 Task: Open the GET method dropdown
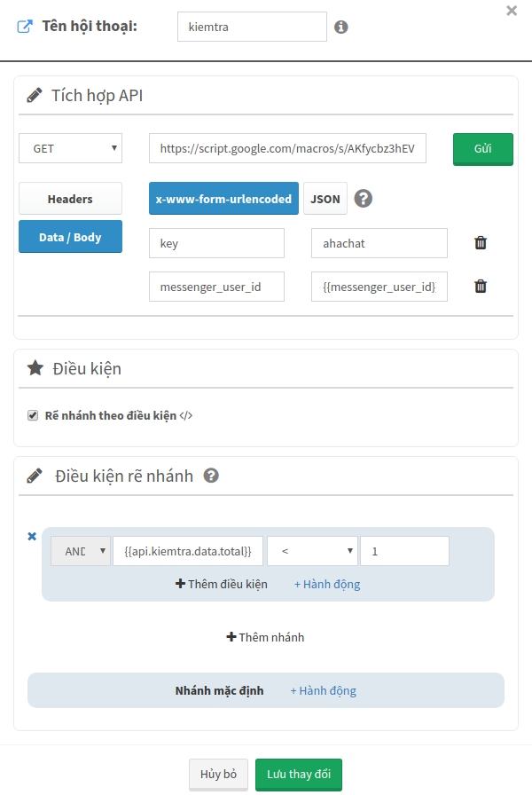pyautogui.click(x=70, y=149)
